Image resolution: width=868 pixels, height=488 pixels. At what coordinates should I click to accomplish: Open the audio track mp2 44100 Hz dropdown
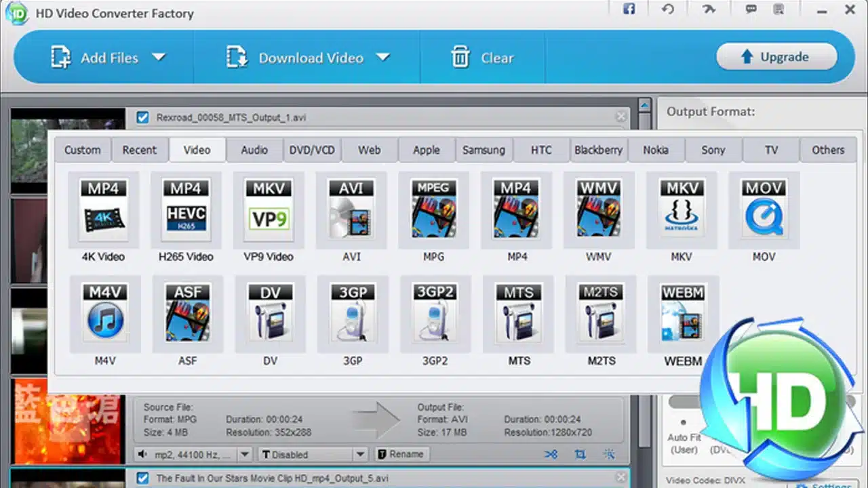(245, 454)
